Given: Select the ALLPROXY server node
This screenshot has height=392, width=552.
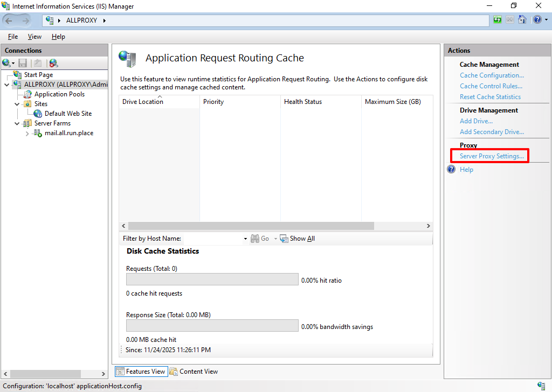Looking at the screenshot, I should (66, 85).
